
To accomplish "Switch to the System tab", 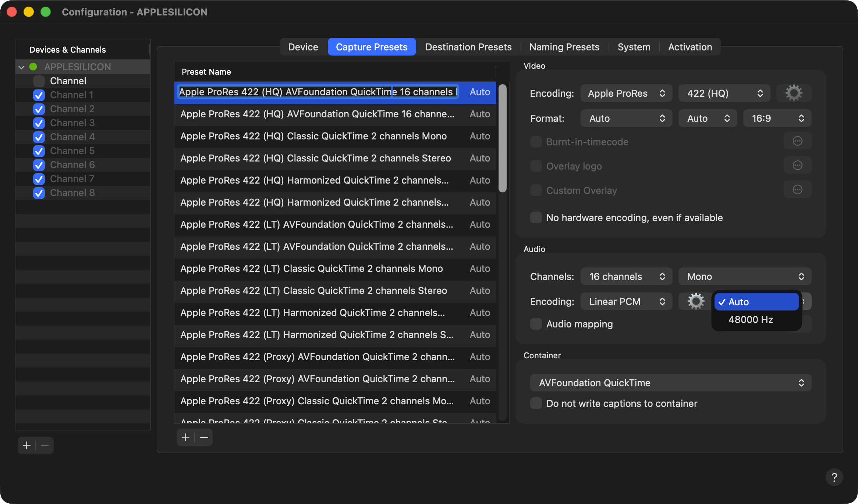I will (634, 47).
